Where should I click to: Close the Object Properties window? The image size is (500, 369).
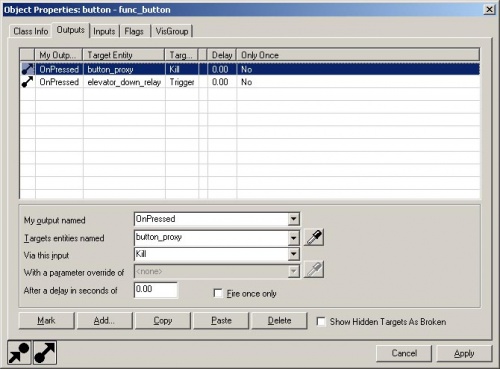[489, 9]
